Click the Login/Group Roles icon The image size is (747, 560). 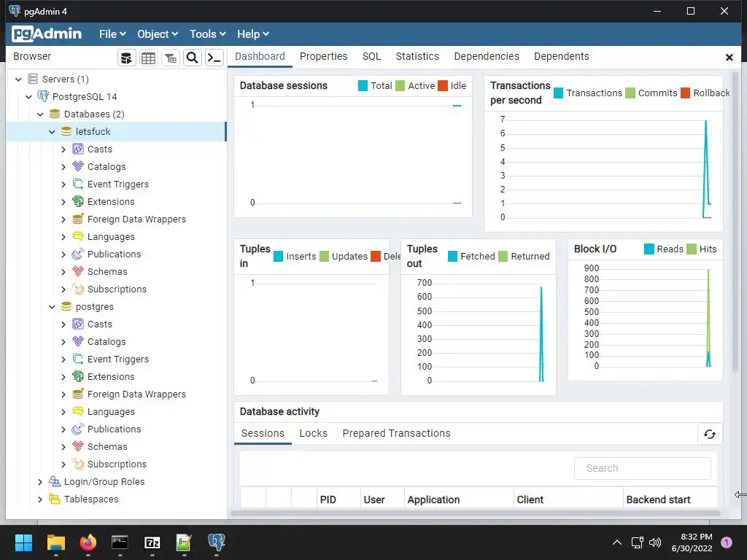click(55, 482)
